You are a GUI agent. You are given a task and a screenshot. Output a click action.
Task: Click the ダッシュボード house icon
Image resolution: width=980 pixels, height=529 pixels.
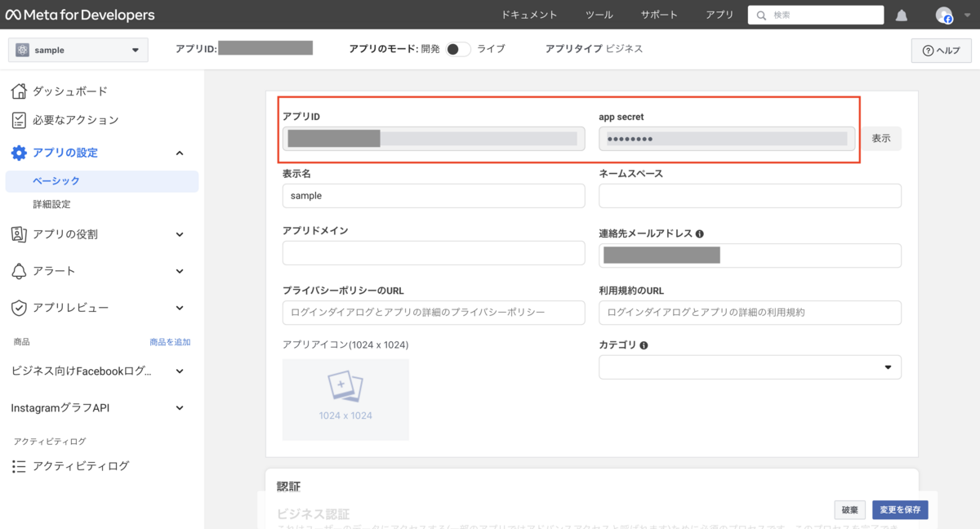[19, 91]
